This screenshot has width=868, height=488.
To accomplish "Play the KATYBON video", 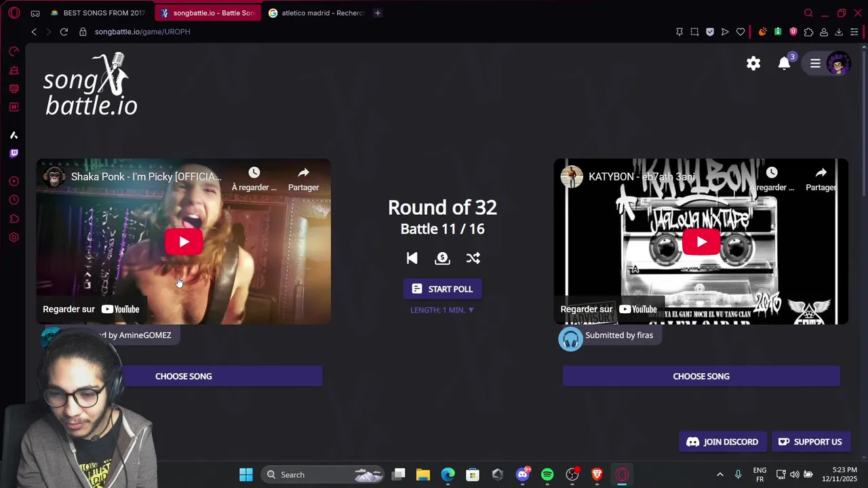I will (x=701, y=242).
